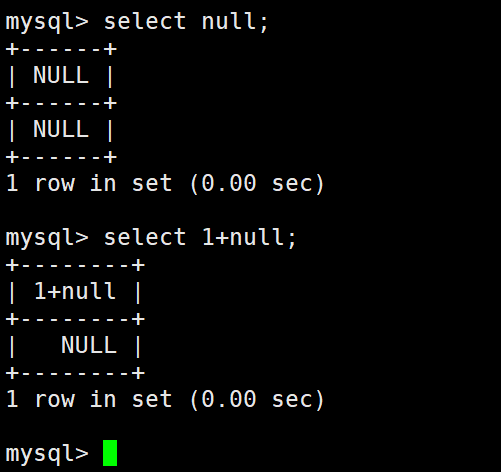
Task: Click the last empty 'mysql>' prompt
Action: (47, 455)
